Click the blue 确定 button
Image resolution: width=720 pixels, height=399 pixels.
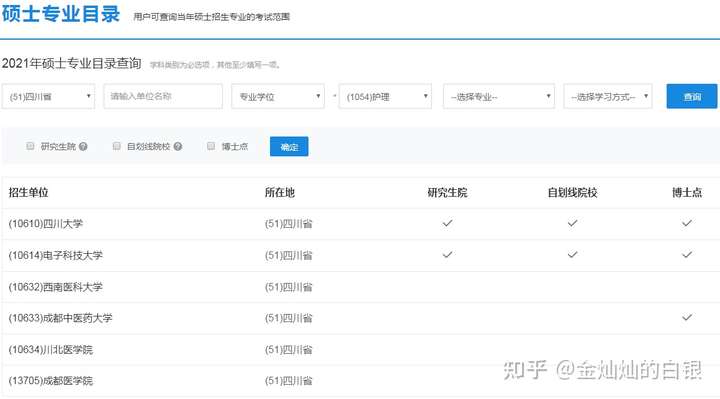click(x=289, y=146)
